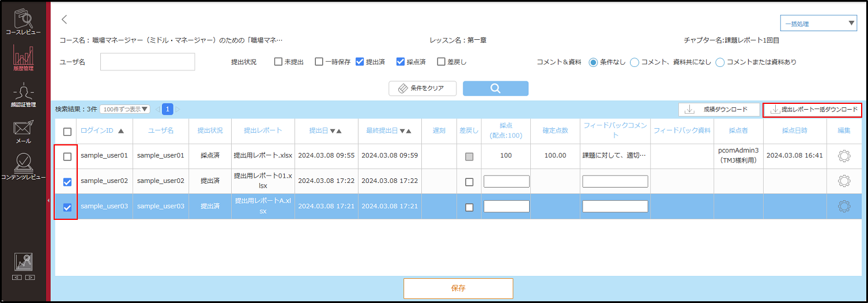Viewport: 868px width, 303px height.
Task: Click the 採点者 column header
Action: pos(738,131)
